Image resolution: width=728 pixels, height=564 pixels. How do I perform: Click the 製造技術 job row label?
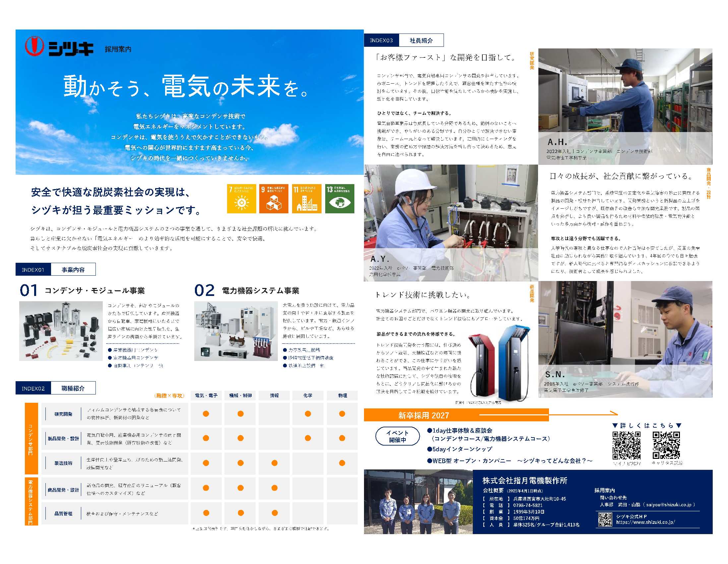(x=63, y=463)
